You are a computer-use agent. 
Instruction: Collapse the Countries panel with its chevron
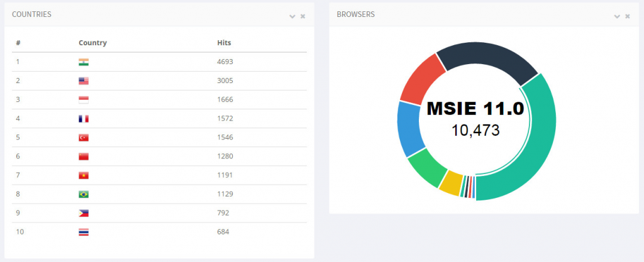(x=292, y=16)
